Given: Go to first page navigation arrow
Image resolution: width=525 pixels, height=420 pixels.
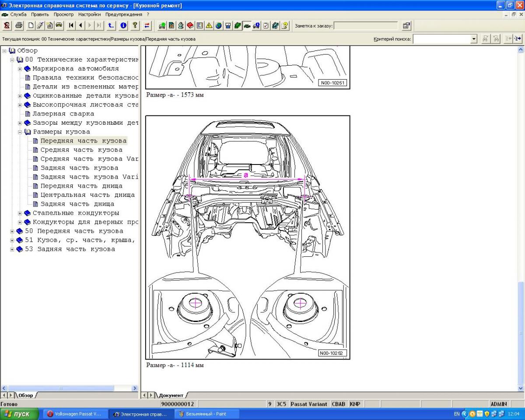Looking at the screenshot, I should click(x=71, y=25).
